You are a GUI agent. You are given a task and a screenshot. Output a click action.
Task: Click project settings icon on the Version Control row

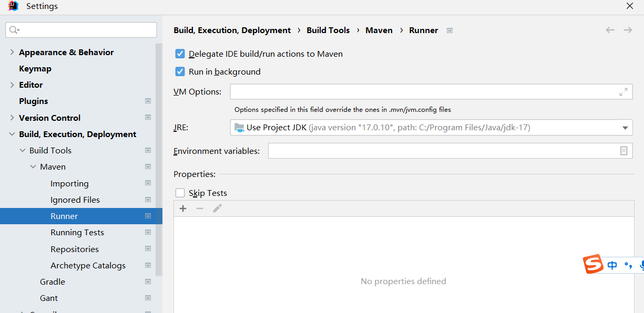coord(148,118)
